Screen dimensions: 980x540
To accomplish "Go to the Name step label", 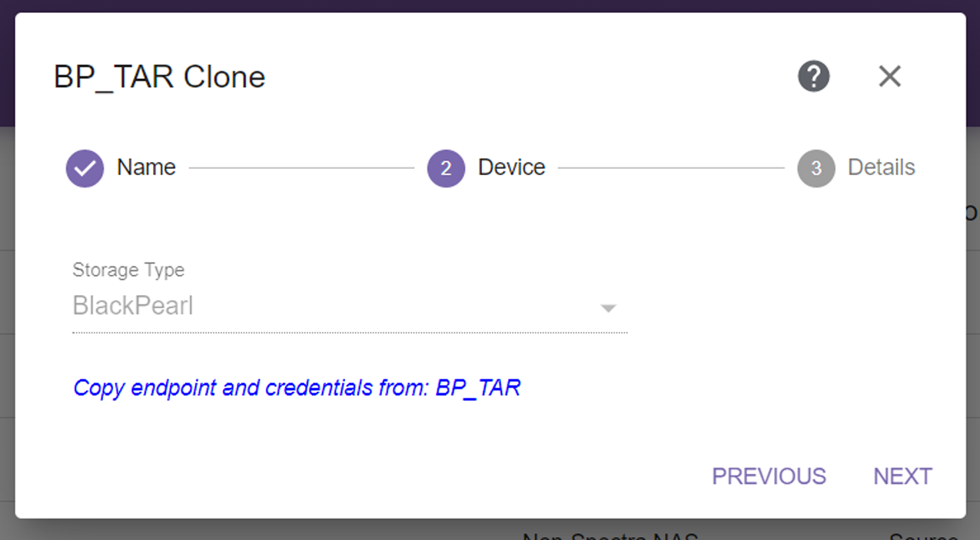I will click(x=146, y=167).
